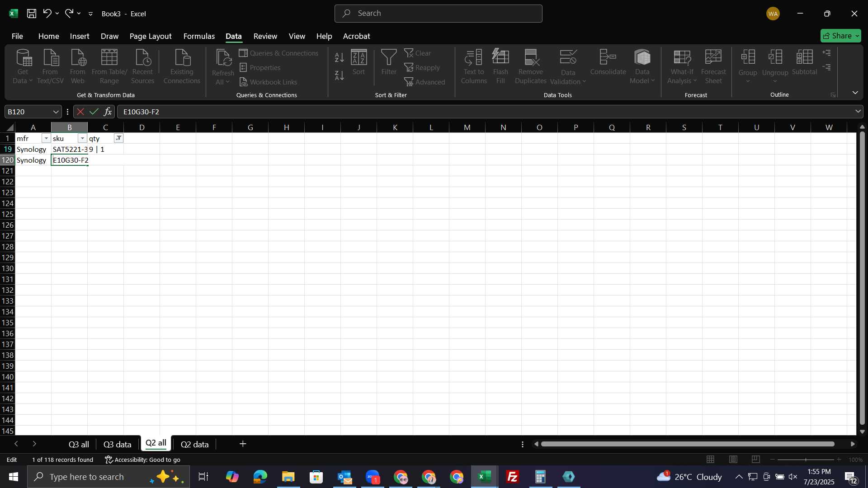This screenshot has height=488, width=868.
Task: Click Queries & Connections button
Action: click(278, 53)
